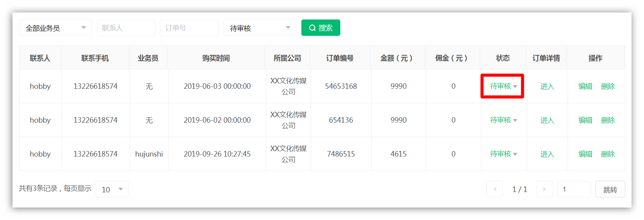Open the 全部业务员 salesperson dropdown
Image resolution: width=644 pixels, height=220 pixels.
click(x=55, y=28)
